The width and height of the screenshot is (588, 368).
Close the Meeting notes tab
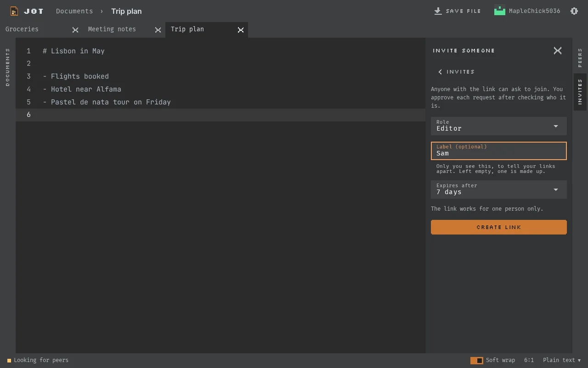pyautogui.click(x=158, y=30)
